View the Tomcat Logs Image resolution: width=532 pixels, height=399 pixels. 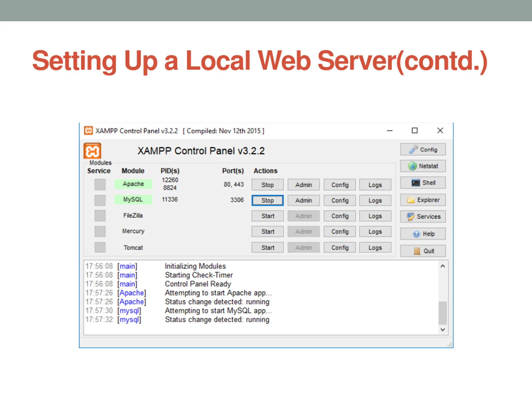pyautogui.click(x=375, y=248)
